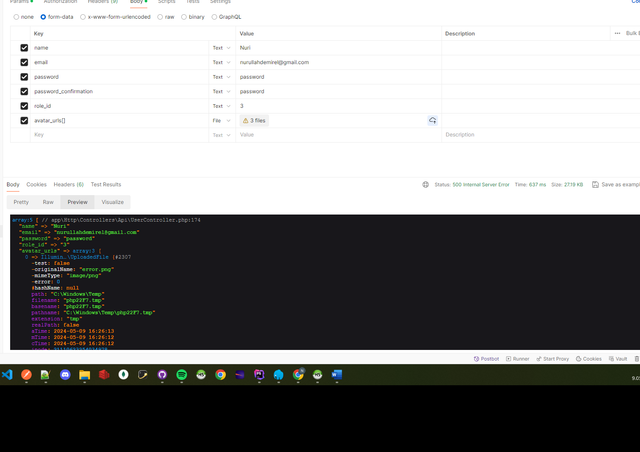Screen dimensions: 640x452
Task: Launch Notepad++ from the taskbar
Action: [x=45, y=374]
